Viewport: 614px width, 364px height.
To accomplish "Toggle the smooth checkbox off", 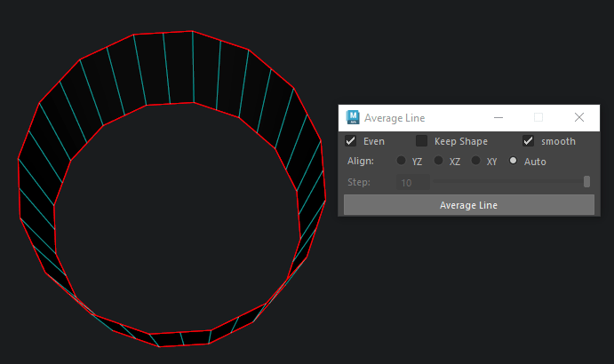I will pyautogui.click(x=529, y=141).
